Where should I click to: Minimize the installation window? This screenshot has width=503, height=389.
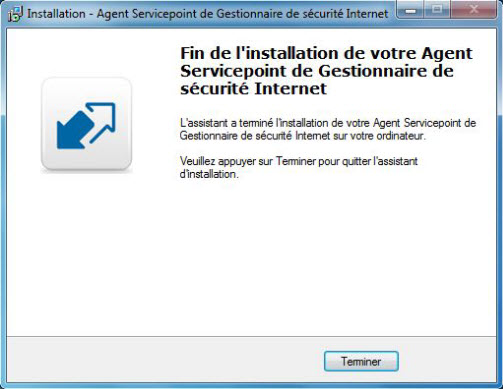tap(410, 10)
